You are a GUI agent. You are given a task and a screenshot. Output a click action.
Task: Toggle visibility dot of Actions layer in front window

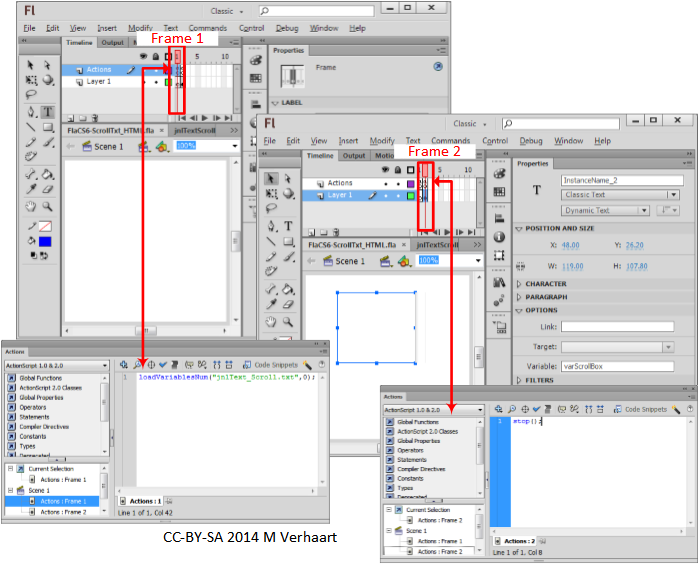tap(386, 184)
